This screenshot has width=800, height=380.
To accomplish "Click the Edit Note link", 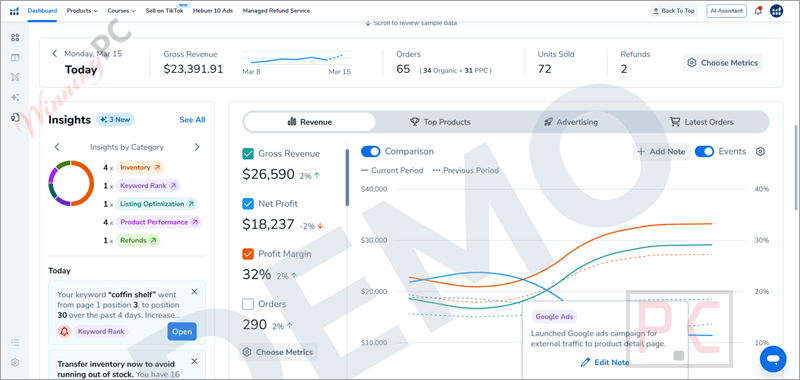I will pos(606,363).
